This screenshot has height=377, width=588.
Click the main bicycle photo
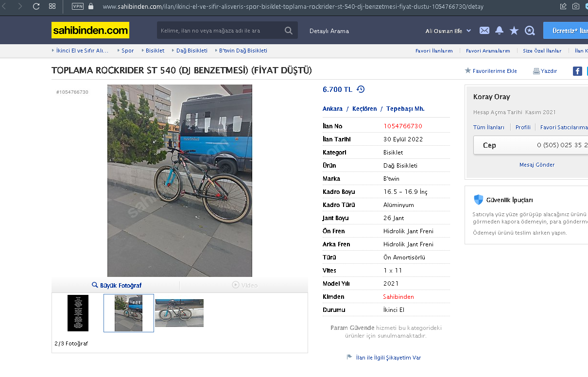180,181
